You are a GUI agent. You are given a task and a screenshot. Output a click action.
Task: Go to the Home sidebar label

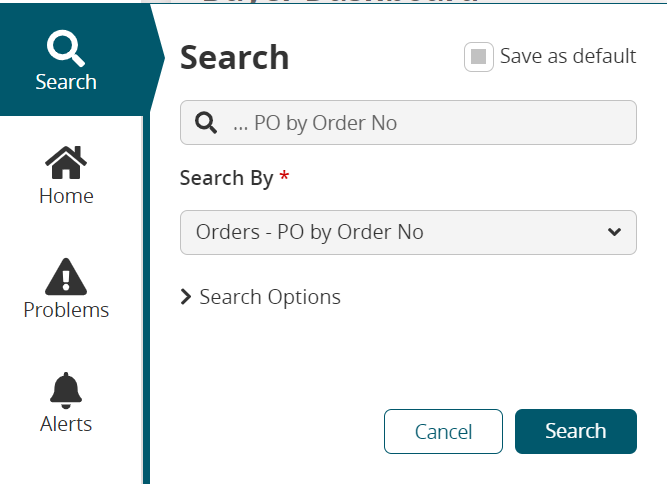(x=66, y=196)
